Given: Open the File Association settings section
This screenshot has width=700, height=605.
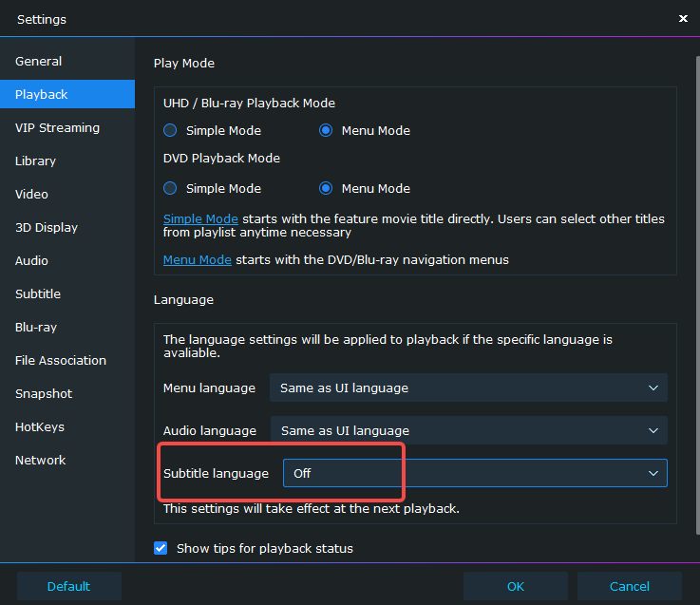Looking at the screenshot, I should [x=61, y=361].
